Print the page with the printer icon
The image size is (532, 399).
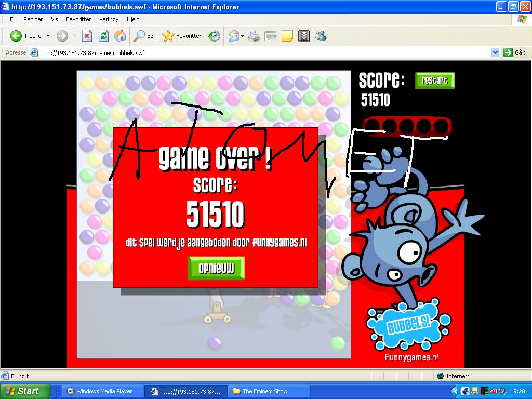click(254, 36)
